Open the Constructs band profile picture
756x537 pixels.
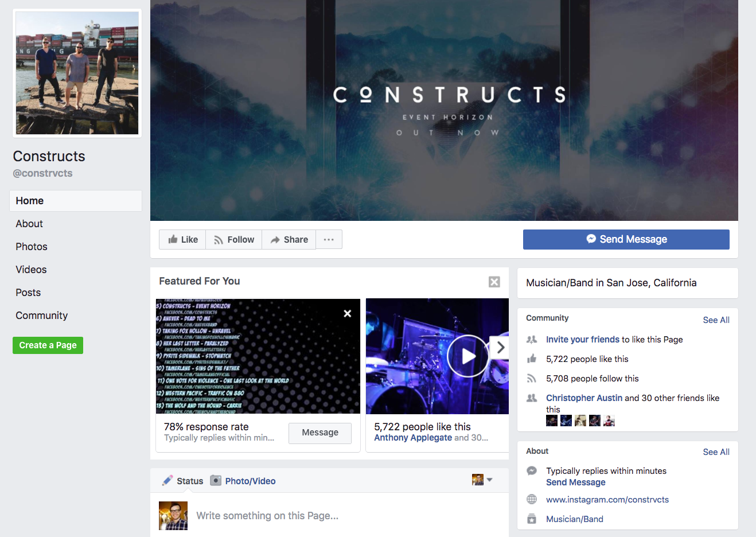coord(77,73)
